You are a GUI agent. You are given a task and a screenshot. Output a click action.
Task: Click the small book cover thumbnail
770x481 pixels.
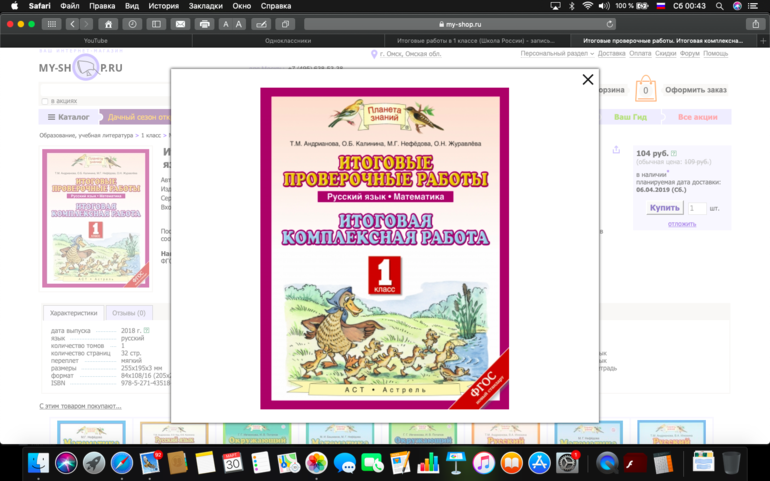(96, 218)
